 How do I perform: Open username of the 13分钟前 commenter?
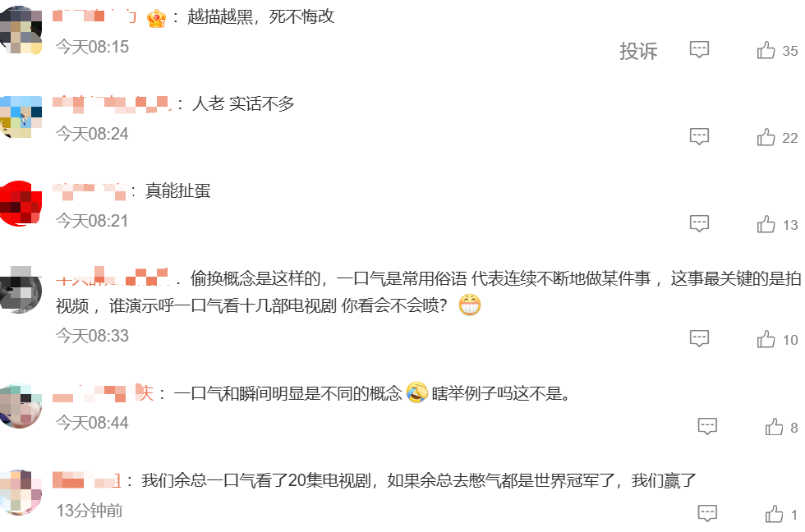87,481
